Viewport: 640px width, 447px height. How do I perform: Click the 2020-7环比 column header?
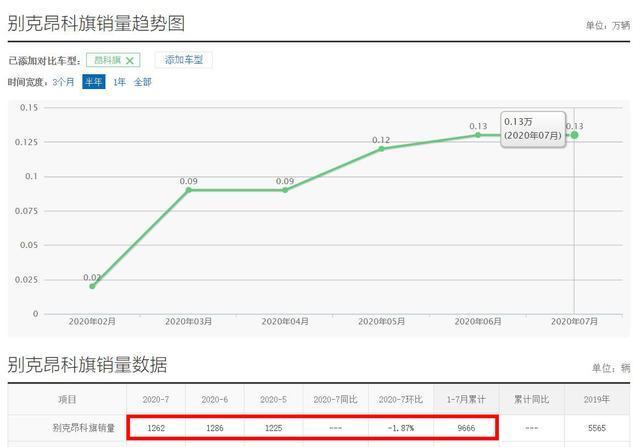click(x=401, y=399)
